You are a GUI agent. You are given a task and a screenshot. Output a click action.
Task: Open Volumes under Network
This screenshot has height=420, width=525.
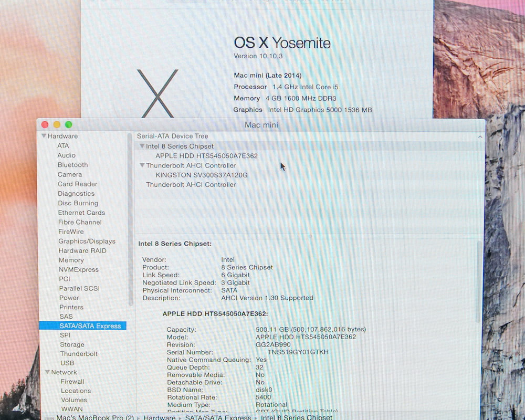[74, 400]
